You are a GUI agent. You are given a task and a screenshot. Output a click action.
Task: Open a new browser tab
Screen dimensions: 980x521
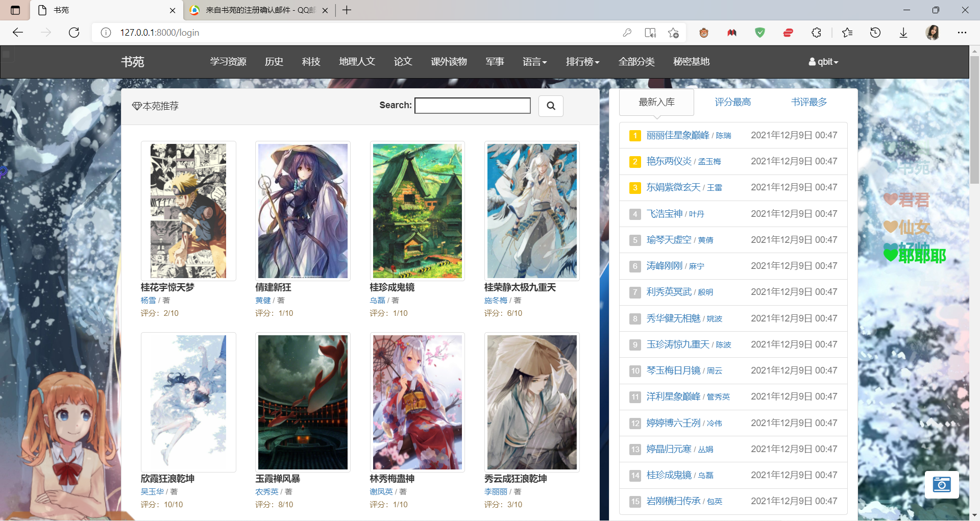tap(347, 10)
